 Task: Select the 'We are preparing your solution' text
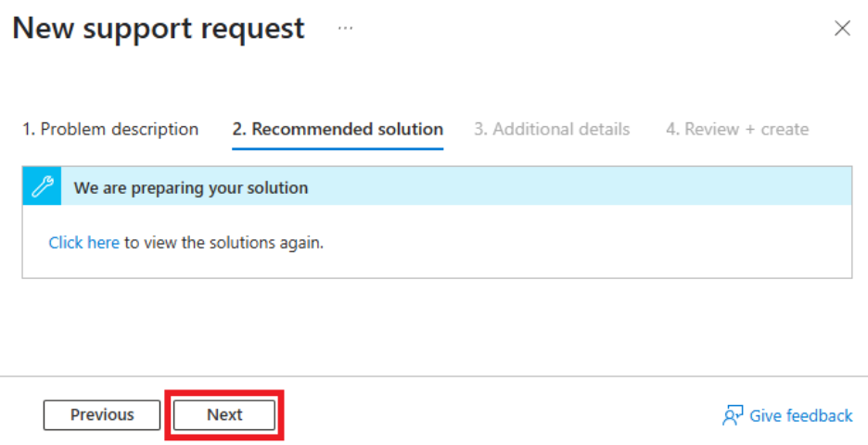point(191,187)
